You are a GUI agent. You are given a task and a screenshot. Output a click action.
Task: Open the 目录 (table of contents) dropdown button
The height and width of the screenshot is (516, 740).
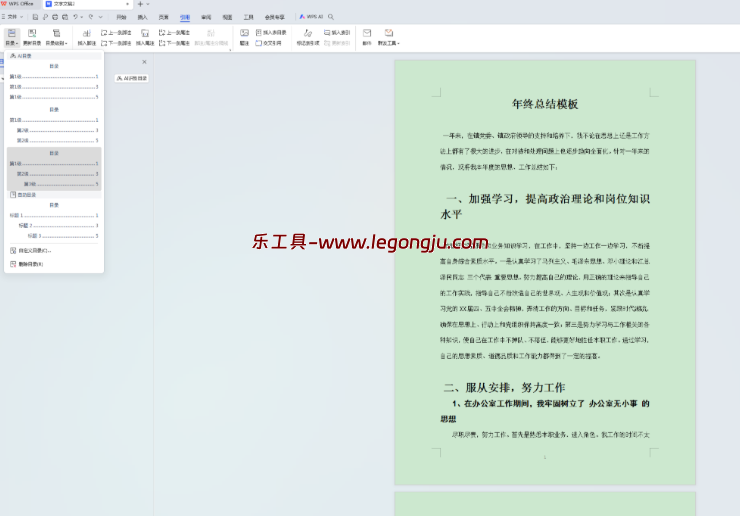pos(11,37)
